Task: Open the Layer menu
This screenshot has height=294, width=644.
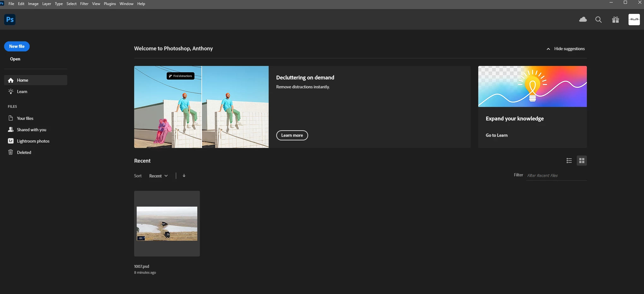Action: coord(47,4)
